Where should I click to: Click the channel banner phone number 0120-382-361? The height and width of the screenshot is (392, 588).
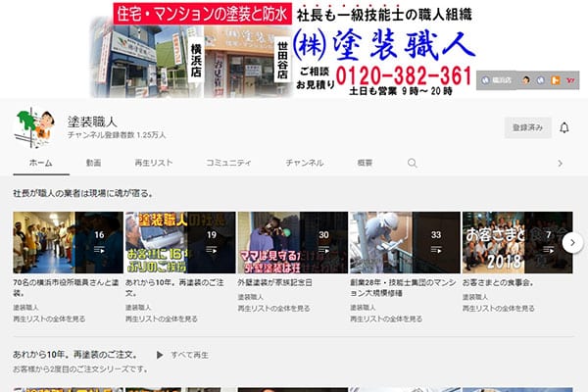404,75
